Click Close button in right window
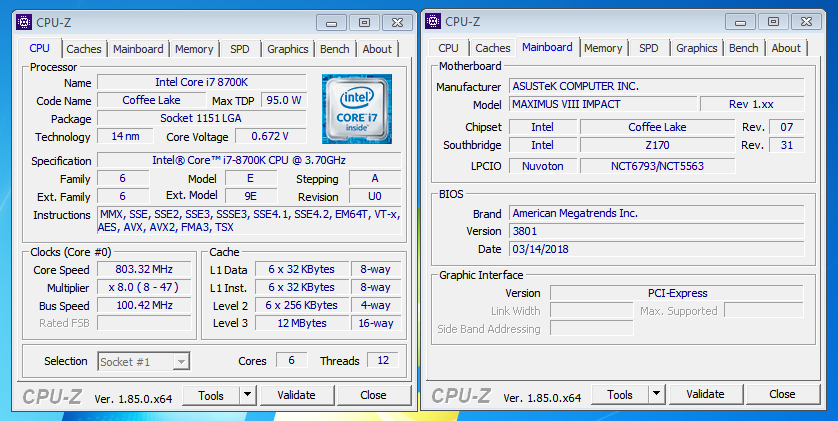The image size is (838, 421). (782, 394)
